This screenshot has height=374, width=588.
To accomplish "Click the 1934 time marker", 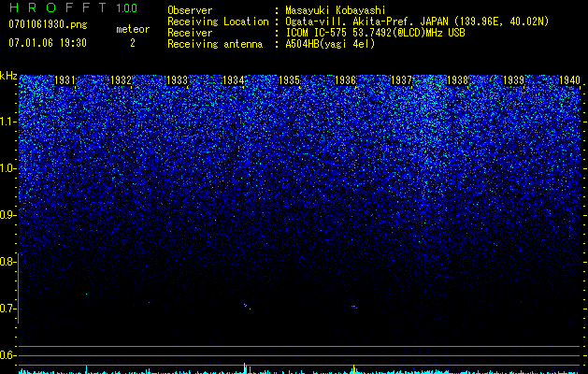I will click(x=234, y=80).
